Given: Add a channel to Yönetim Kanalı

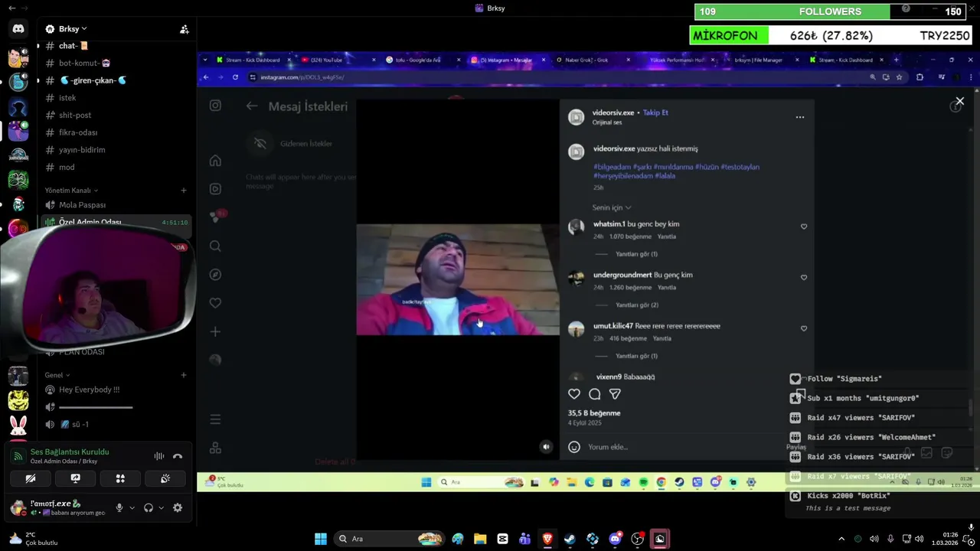Looking at the screenshot, I should pyautogui.click(x=184, y=190).
